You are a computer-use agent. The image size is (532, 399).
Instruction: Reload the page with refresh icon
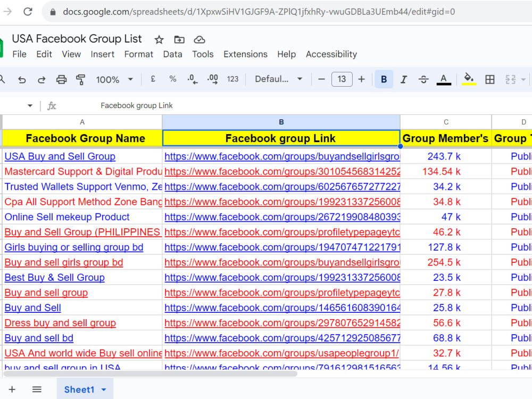(x=28, y=12)
